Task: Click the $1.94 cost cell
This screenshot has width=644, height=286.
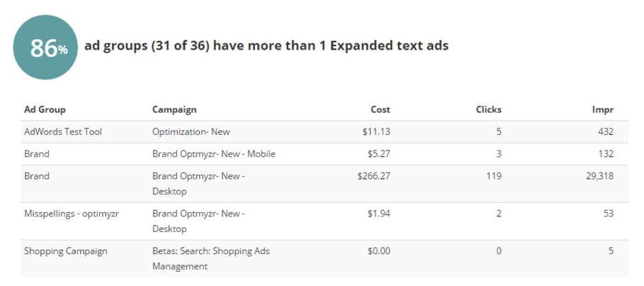Action: pyautogui.click(x=379, y=214)
